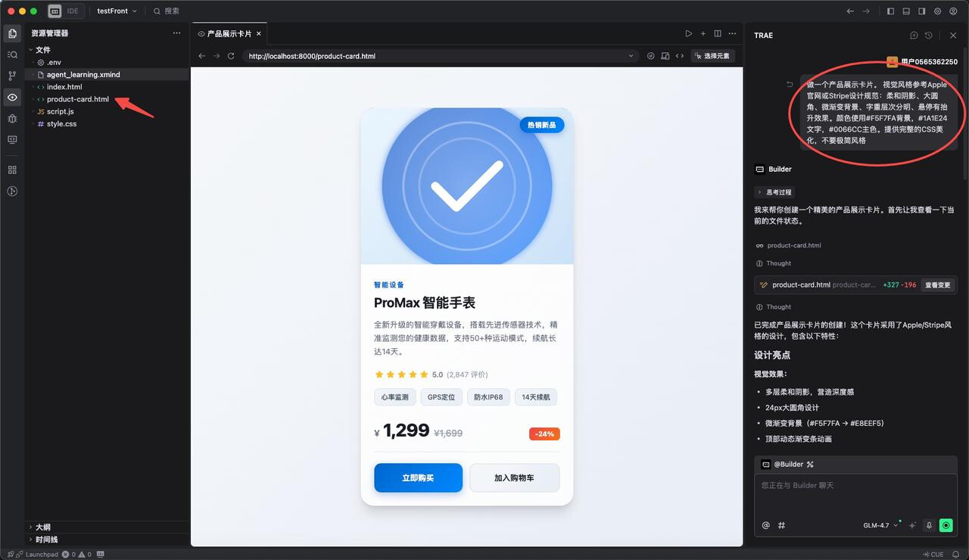This screenshot has height=560, width=969.
Task: Click the Builder chat input field
Action: click(x=855, y=492)
